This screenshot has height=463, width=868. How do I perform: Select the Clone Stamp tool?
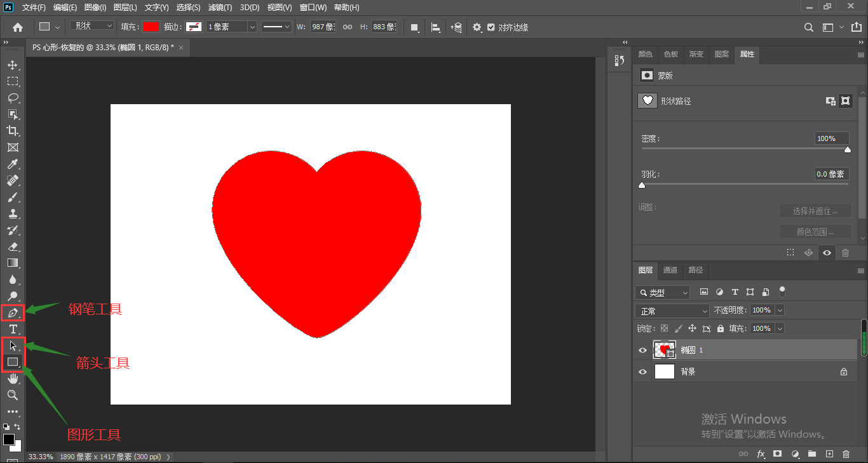tap(12, 213)
